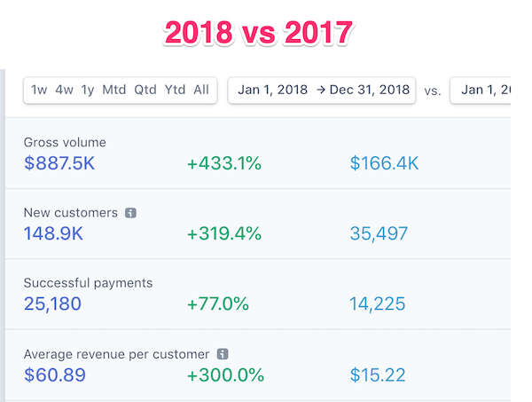
Task: Switch to the 1y range
Action: coord(88,90)
